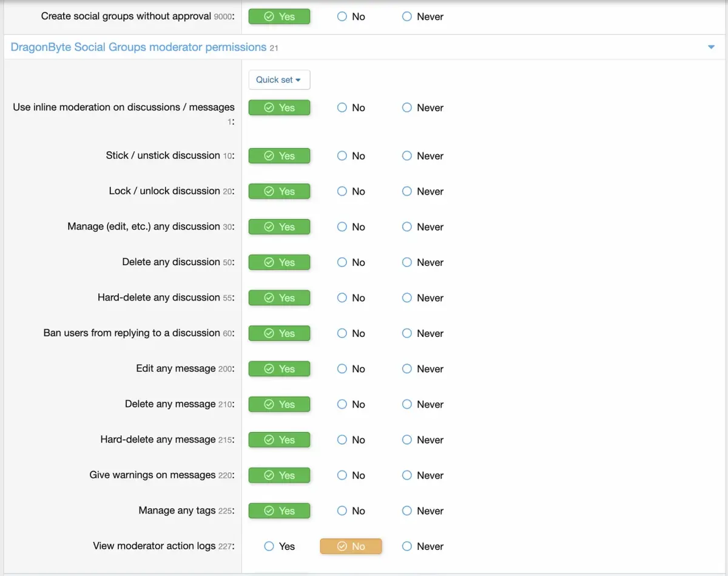Set Lock / unlock discussion to Never
The image size is (728, 576).
point(407,191)
